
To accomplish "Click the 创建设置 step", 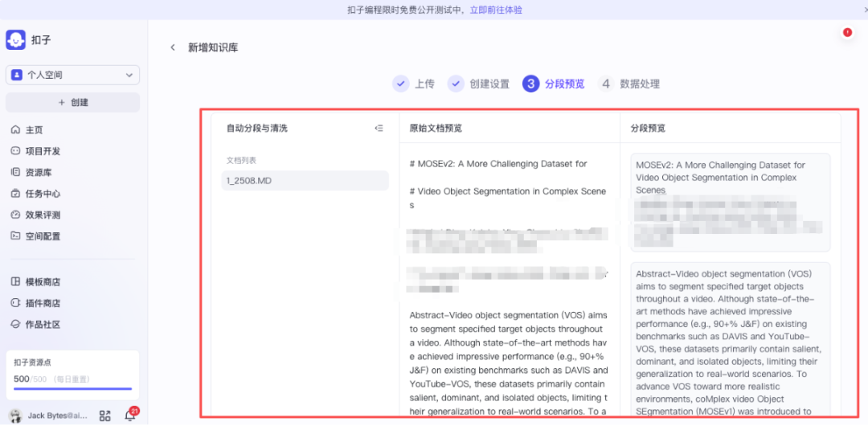I will [479, 84].
